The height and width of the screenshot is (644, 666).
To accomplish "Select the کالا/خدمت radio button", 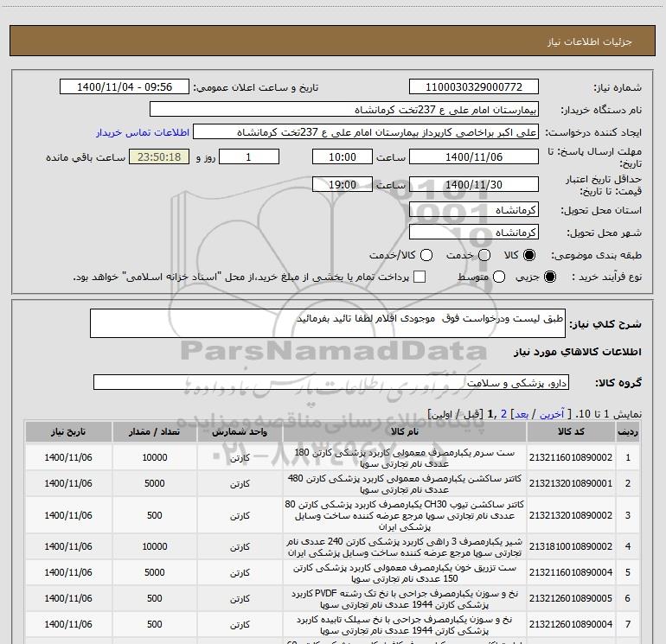I will coord(426,255).
